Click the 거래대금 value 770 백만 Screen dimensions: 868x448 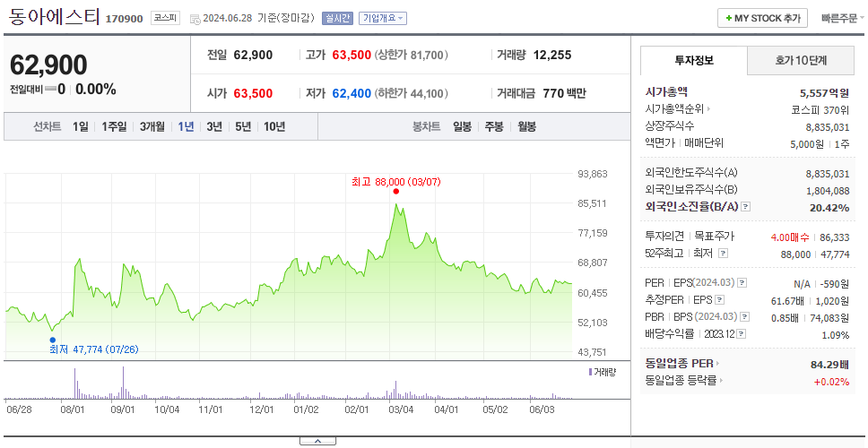point(565,93)
